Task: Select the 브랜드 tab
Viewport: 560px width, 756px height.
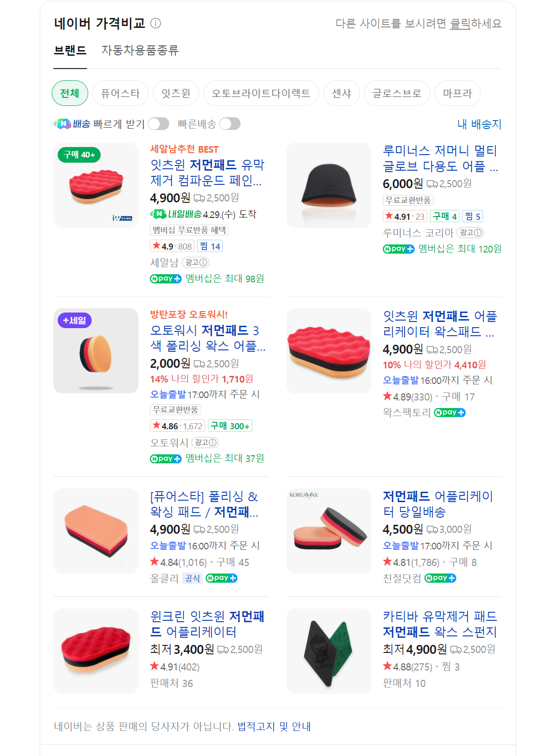Action: 70,50
